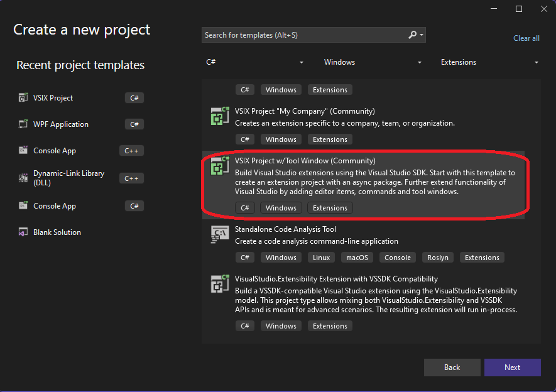Click the macOS tag under Standalone Code Analysis Tool
This screenshot has width=556, height=392.
[x=357, y=257]
